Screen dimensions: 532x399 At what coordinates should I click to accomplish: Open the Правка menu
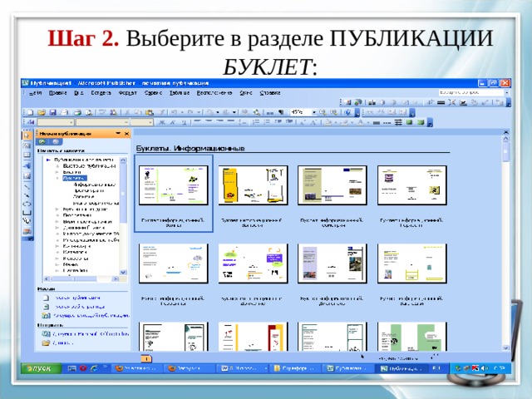57,93
